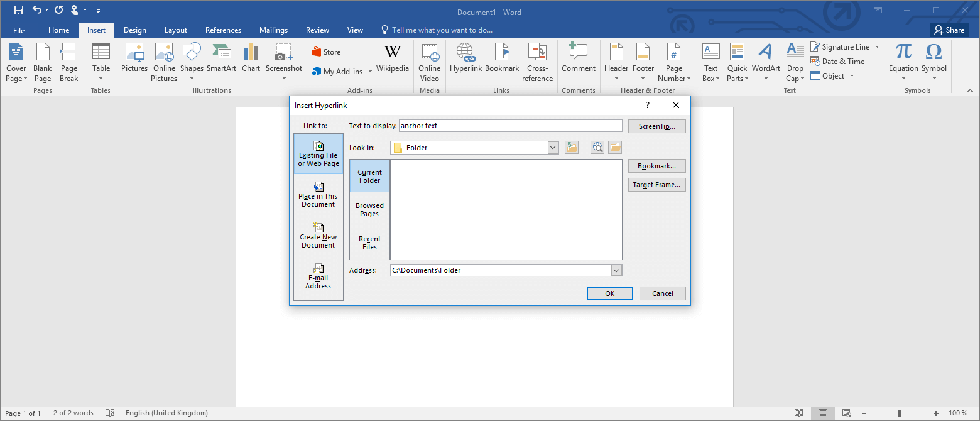980x421 pixels.
Task: Open the Look in folder dropdown
Action: [552, 147]
